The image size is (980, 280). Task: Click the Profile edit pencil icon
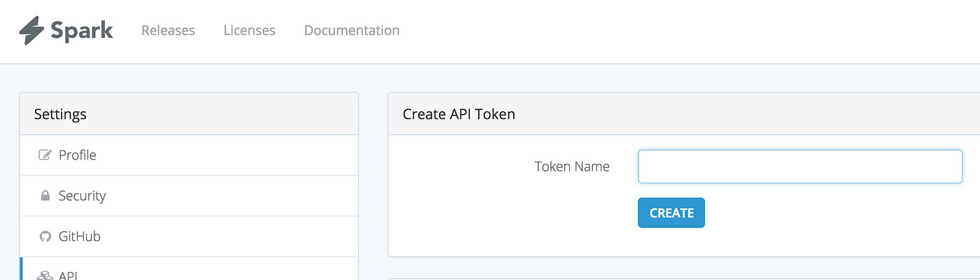45,155
